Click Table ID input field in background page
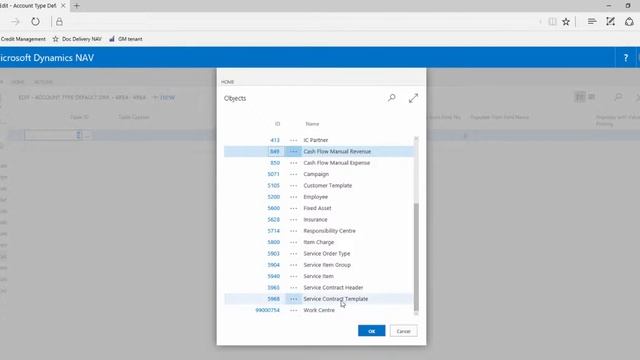The width and height of the screenshot is (640, 360). (53, 135)
